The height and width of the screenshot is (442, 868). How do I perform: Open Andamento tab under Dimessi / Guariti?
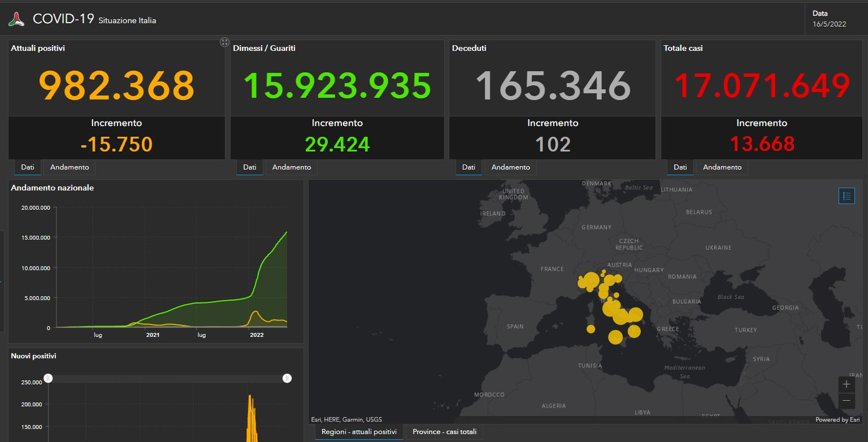click(292, 167)
